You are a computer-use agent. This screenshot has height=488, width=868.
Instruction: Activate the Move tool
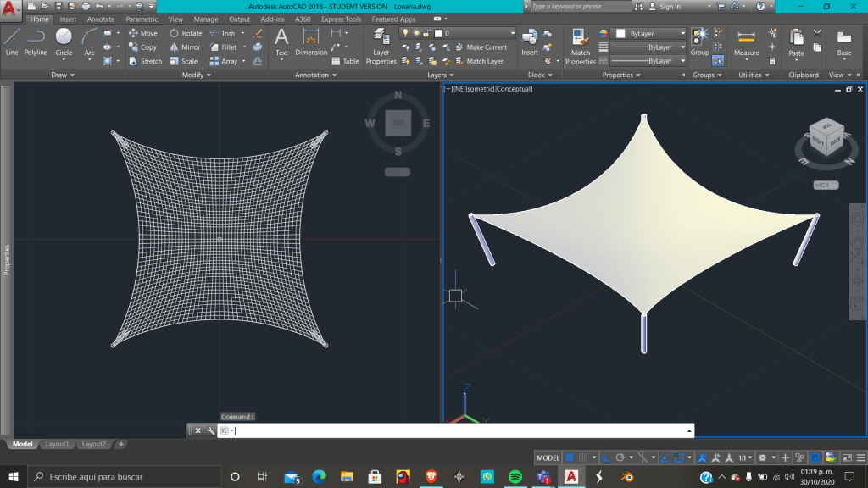point(142,34)
